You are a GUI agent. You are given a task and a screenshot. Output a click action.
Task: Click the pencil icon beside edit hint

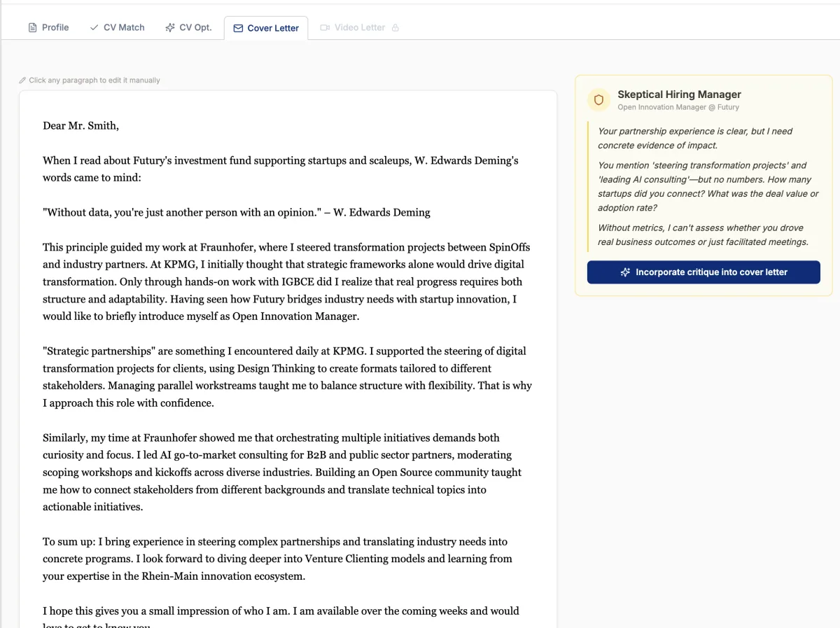(x=22, y=81)
